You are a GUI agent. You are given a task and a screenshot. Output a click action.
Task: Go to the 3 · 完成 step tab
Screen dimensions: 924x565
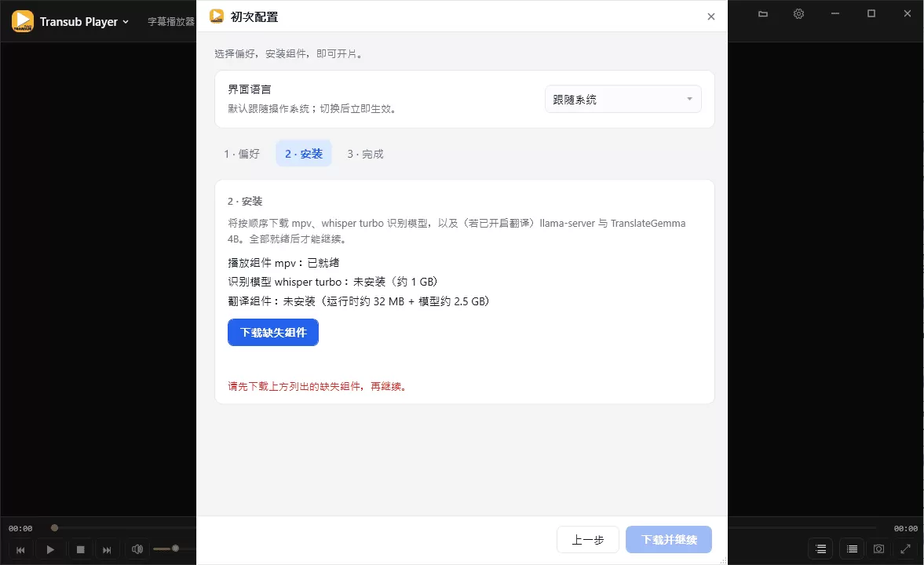pos(365,154)
